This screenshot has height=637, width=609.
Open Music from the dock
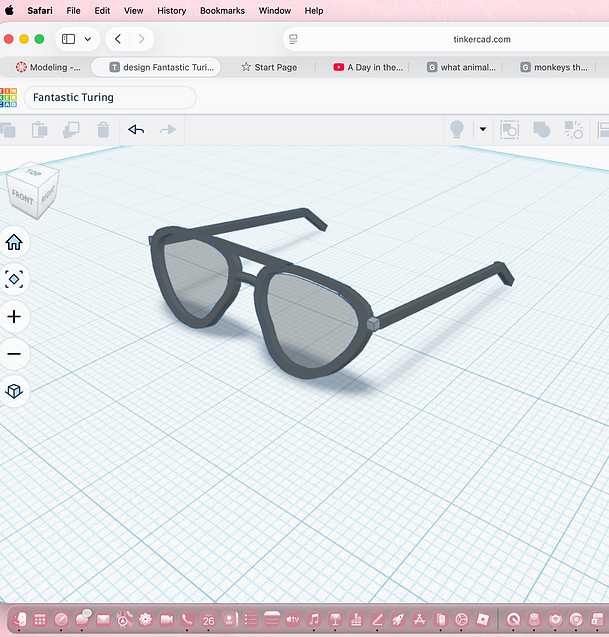tap(314, 619)
